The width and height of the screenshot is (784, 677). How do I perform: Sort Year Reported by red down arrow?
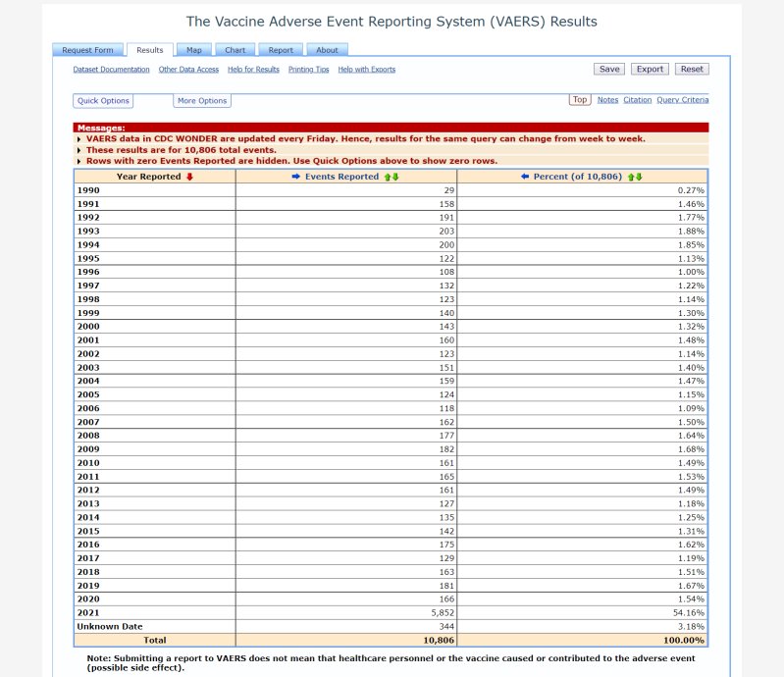(x=189, y=177)
